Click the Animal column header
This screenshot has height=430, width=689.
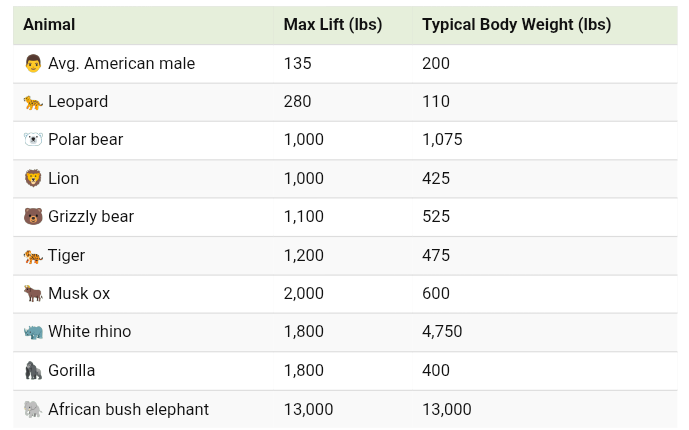tap(49, 25)
